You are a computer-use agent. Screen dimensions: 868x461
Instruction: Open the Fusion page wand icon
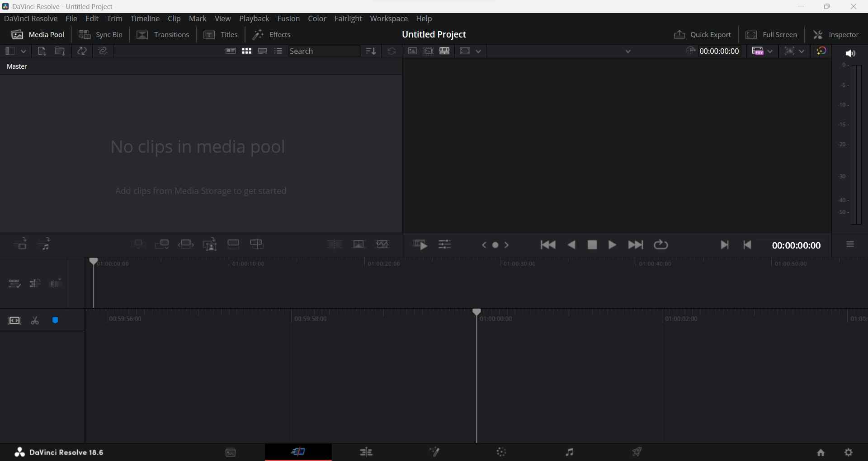click(434, 452)
